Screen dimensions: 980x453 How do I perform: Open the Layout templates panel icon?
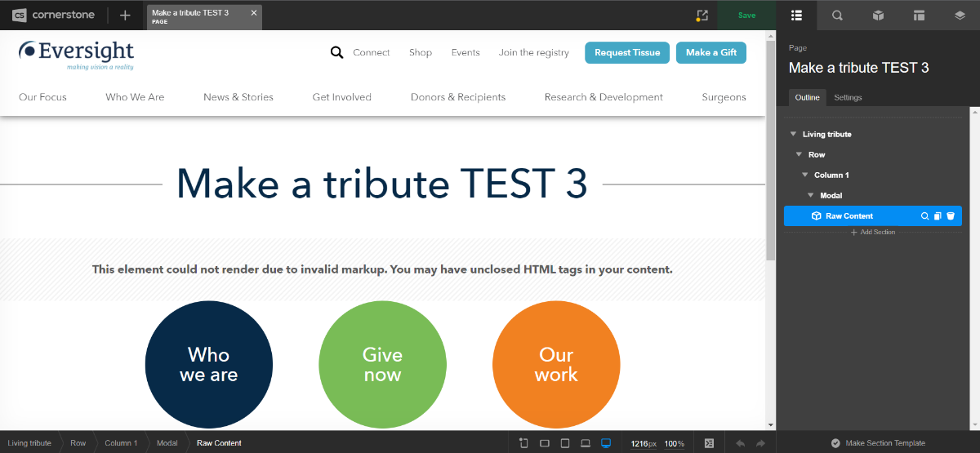(x=919, y=15)
